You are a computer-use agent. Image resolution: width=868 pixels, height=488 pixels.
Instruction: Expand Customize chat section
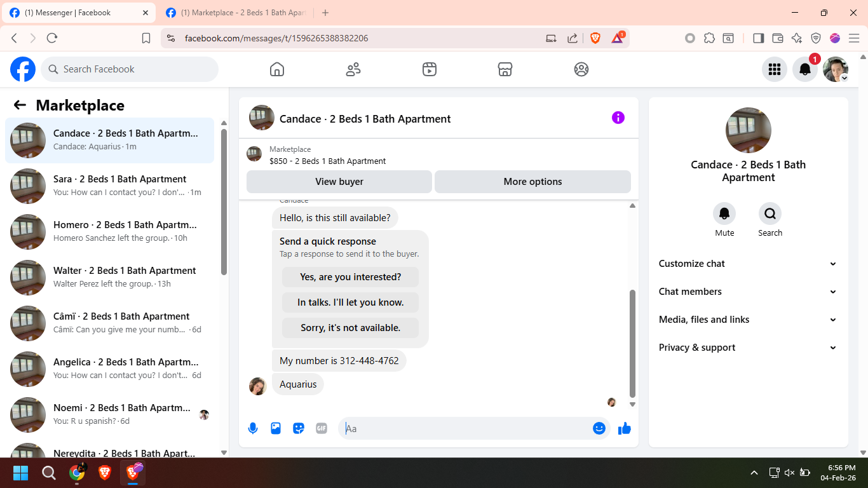tap(749, 264)
